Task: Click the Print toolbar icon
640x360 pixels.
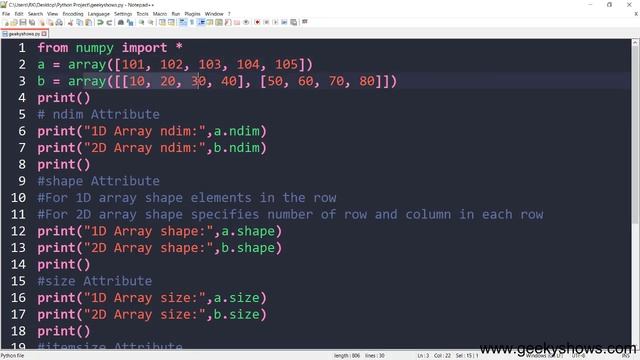Action: pos(59,22)
